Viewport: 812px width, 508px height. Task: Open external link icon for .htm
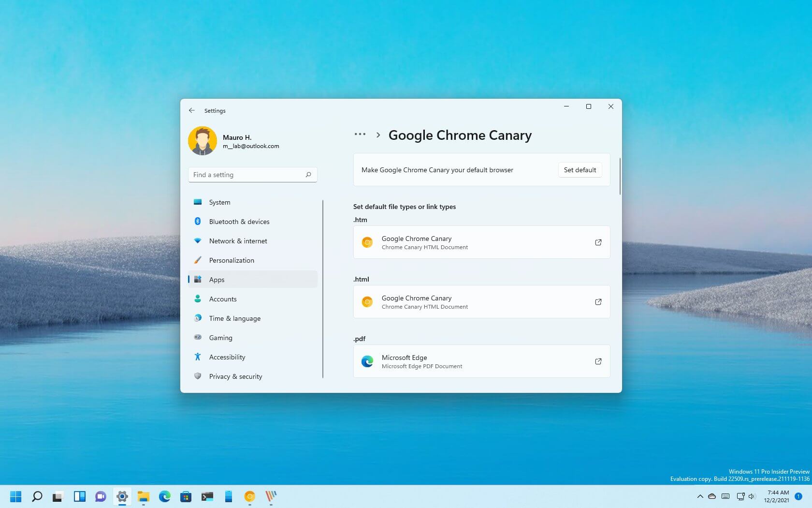pyautogui.click(x=598, y=242)
